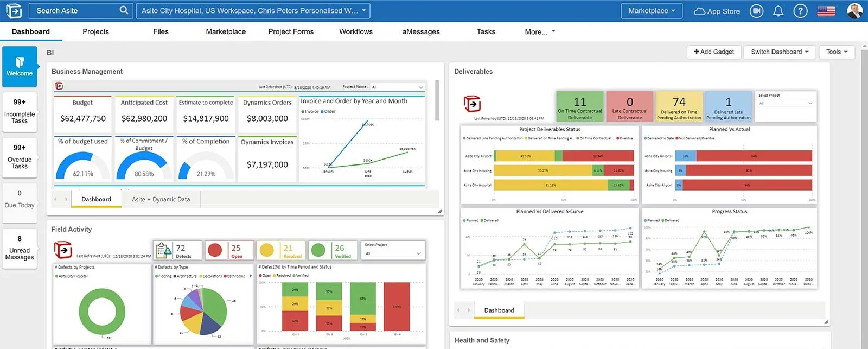The image size is (868, 349).
Task: Click the search magnifier icon
Action: point(124,10)
